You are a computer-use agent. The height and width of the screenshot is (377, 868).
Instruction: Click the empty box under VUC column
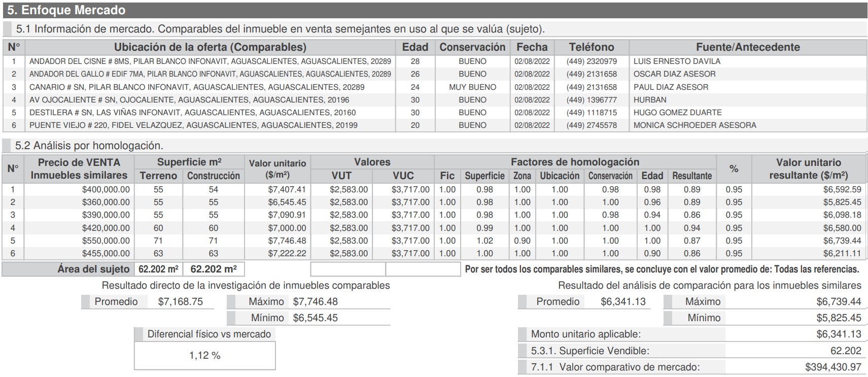pos(423,269)
